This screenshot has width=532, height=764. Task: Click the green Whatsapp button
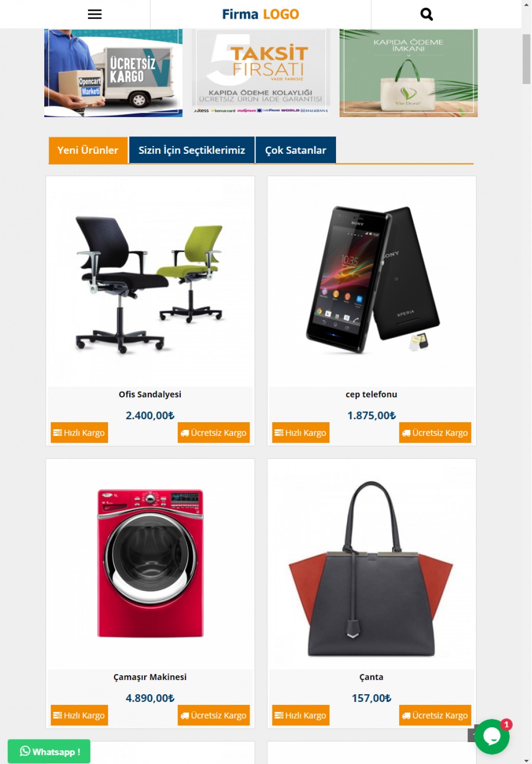[x=49, y=751]
